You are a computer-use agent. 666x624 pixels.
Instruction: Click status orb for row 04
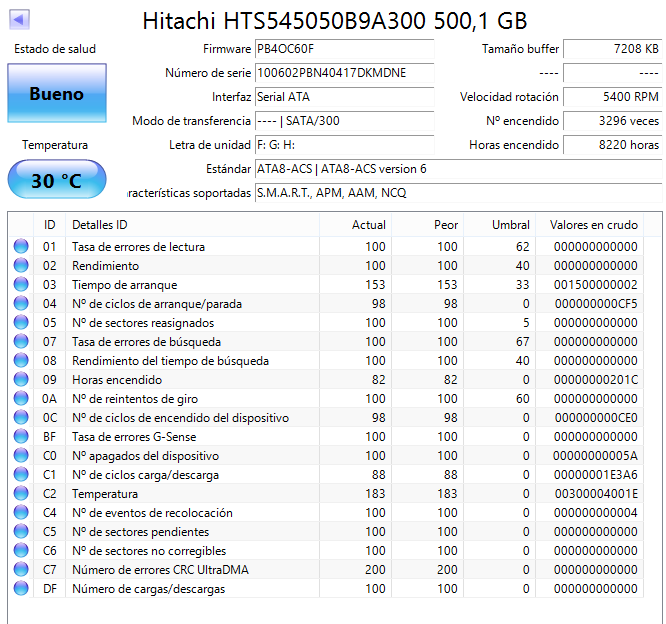pos(21,303)
